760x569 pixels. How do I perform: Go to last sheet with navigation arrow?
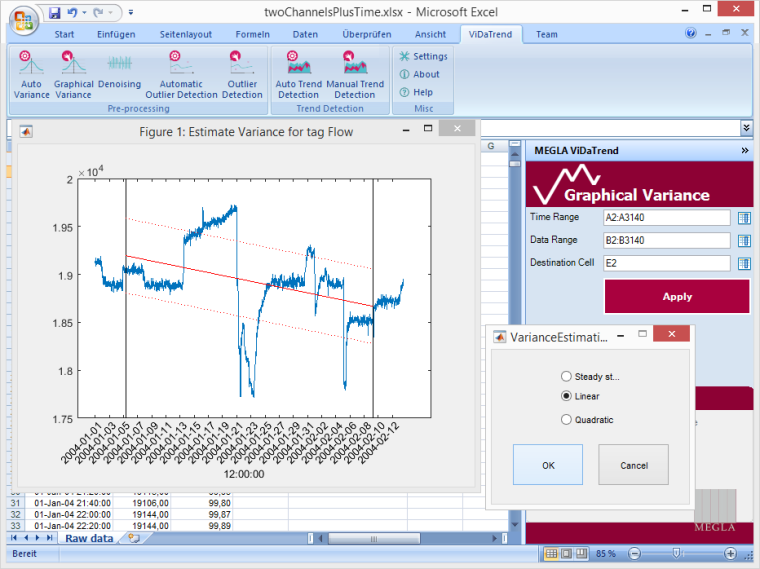[49, 538]
